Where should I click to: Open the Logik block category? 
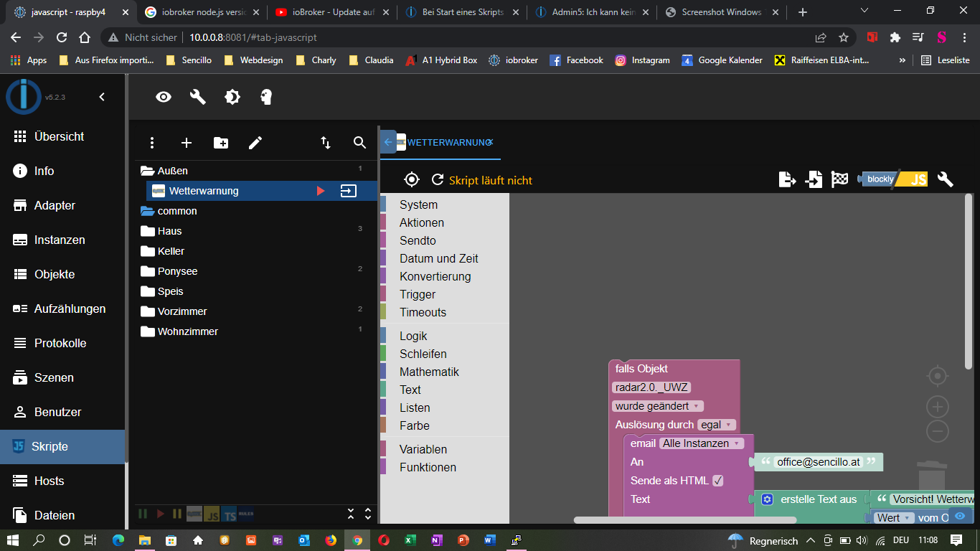tap(445, 336)
